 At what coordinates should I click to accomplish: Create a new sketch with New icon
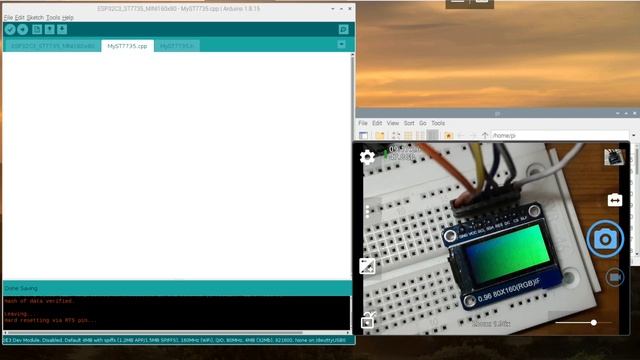tap(37, 29)
